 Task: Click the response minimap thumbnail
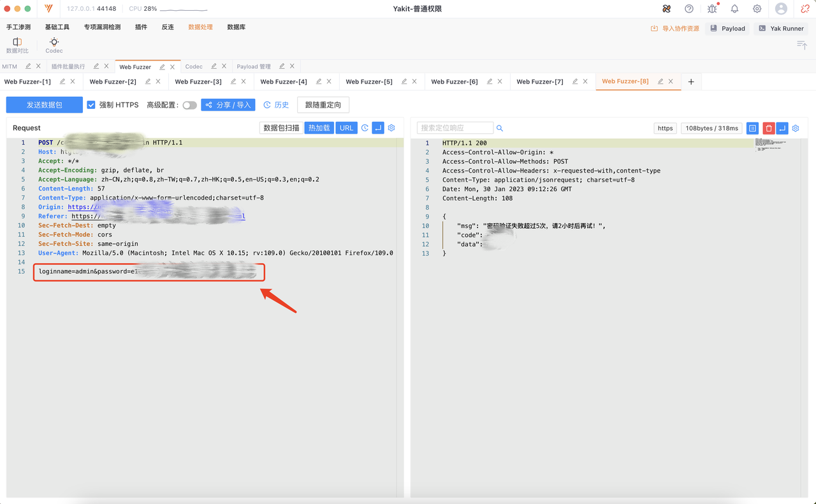771,145
